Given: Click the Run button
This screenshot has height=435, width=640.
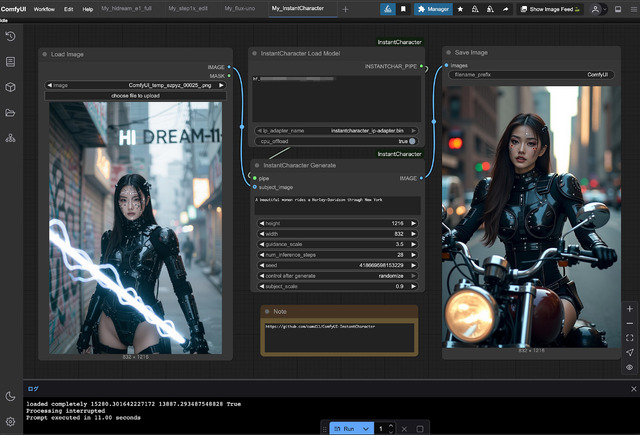Looking at the screenshot, I should pyautogui.click(x=345, y=429).
